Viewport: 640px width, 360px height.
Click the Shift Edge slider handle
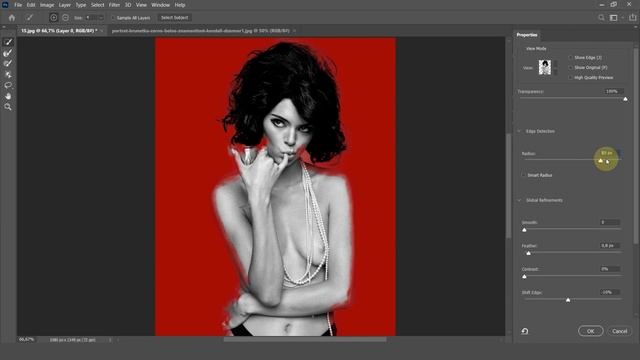568,300
